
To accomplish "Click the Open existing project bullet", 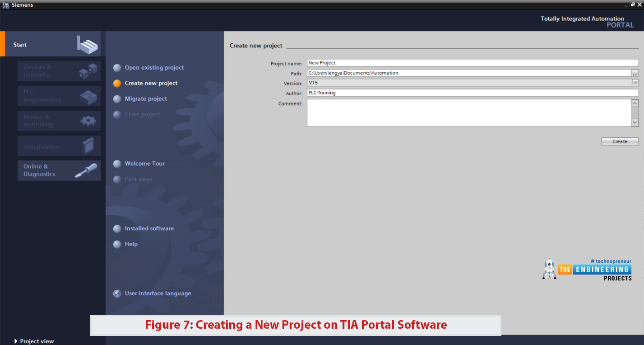I will tap(117, 68).
